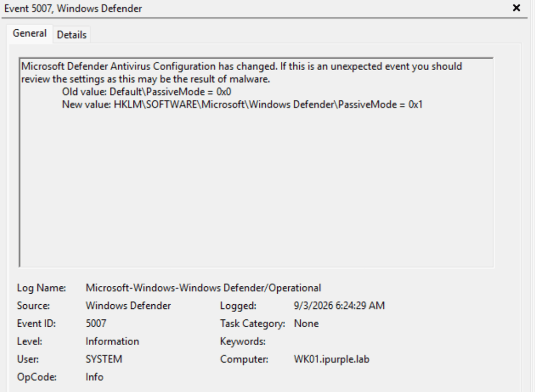Click the Keywords field label
The height and width of the screenshot is (392, 535).
(x=243, y=341)
